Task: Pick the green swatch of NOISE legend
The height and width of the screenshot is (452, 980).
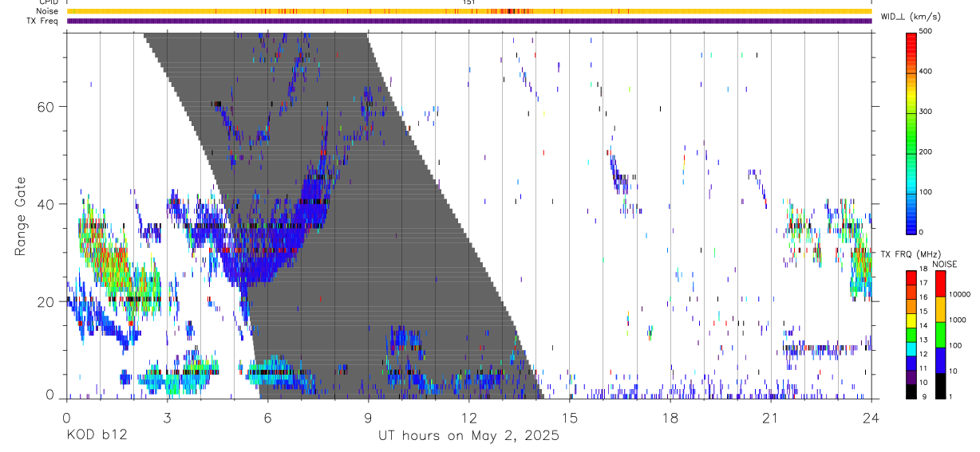Action: click(940, 335)
